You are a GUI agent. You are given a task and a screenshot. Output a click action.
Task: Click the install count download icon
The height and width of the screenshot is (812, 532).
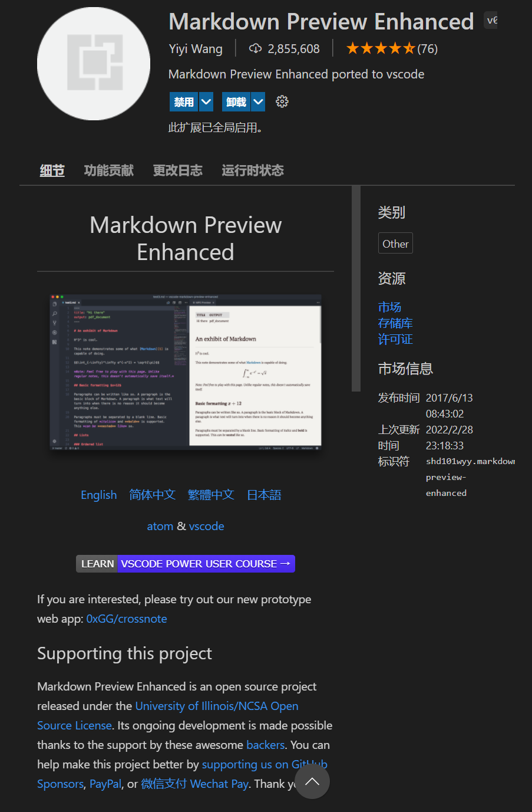[x=255, y=48]
